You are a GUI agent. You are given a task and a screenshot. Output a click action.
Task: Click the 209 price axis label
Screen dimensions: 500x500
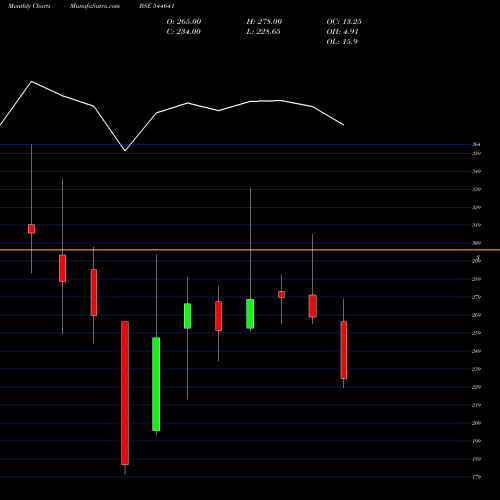coord(476,423)
